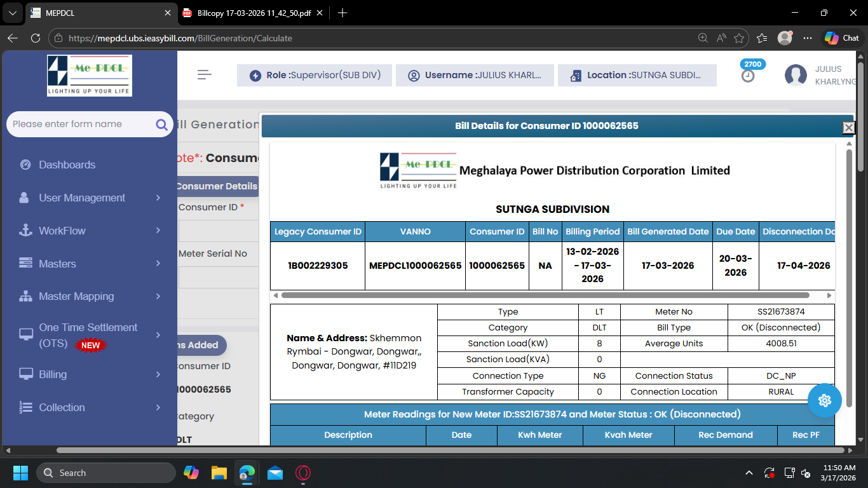Viewport: 868px width, 488px height.
Task: Click the blue settings gear floating button
Action: coord(825,400)
